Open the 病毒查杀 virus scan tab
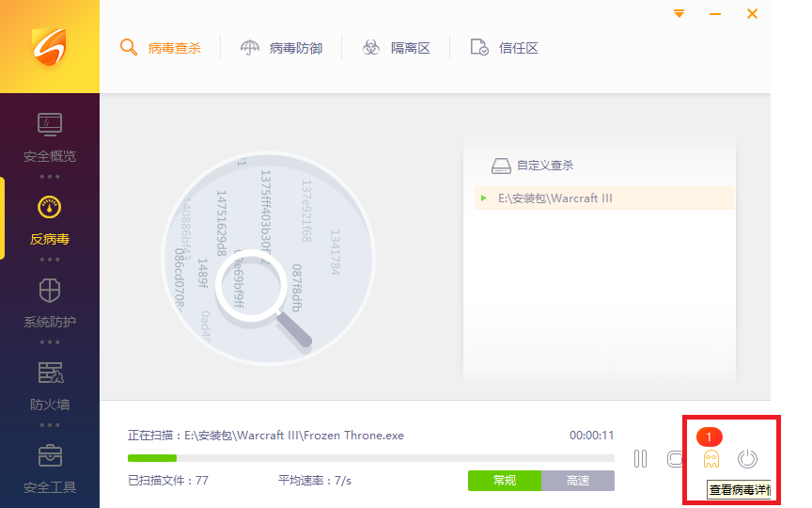The height and width of the screenshot is (508, 812). point(161,48)
